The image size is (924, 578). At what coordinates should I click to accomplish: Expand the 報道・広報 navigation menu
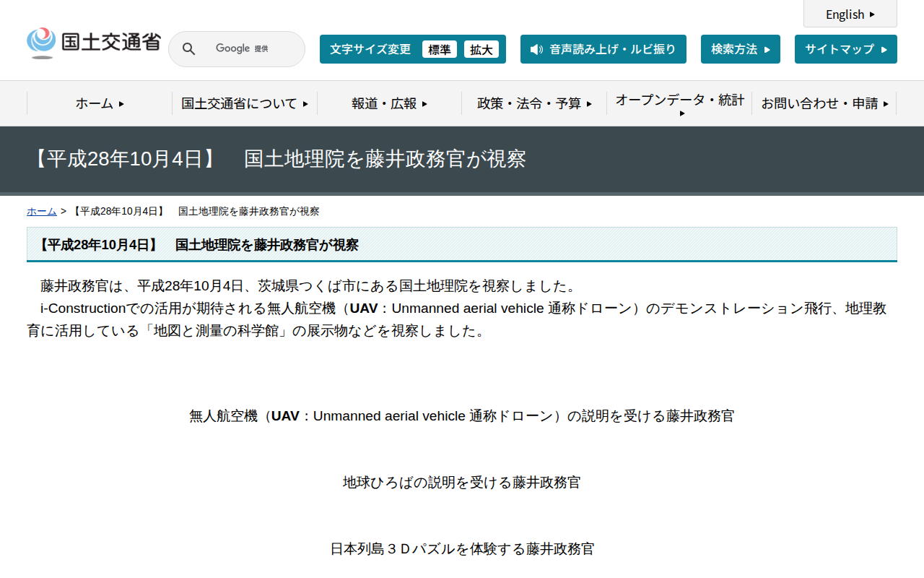point(388,103)
